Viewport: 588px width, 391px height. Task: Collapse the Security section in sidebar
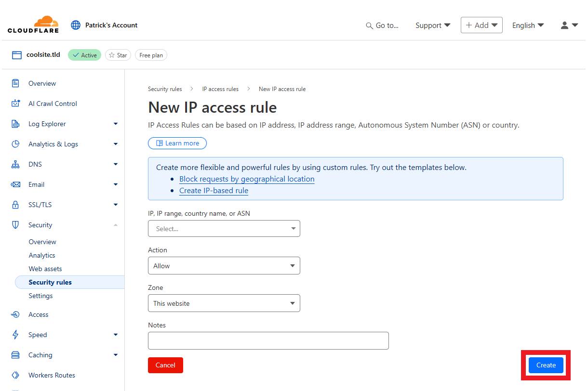(x=115, y=225)
